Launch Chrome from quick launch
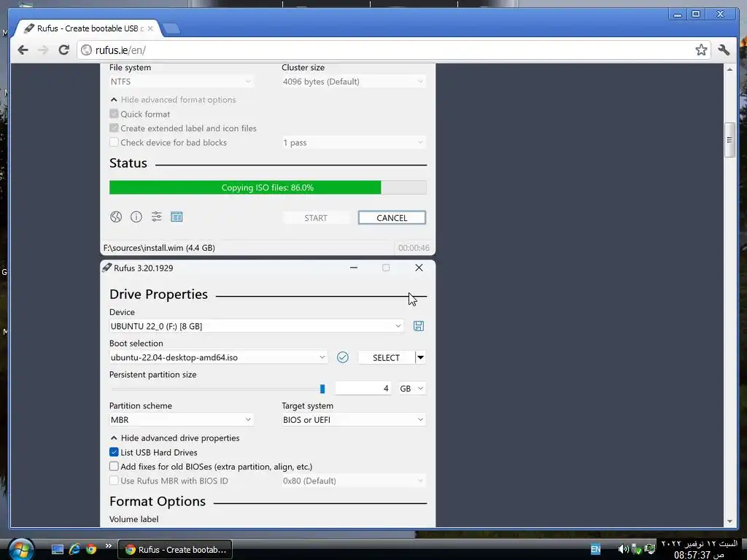Viewport: 747px width, 560px height. (x=91, y=550)
